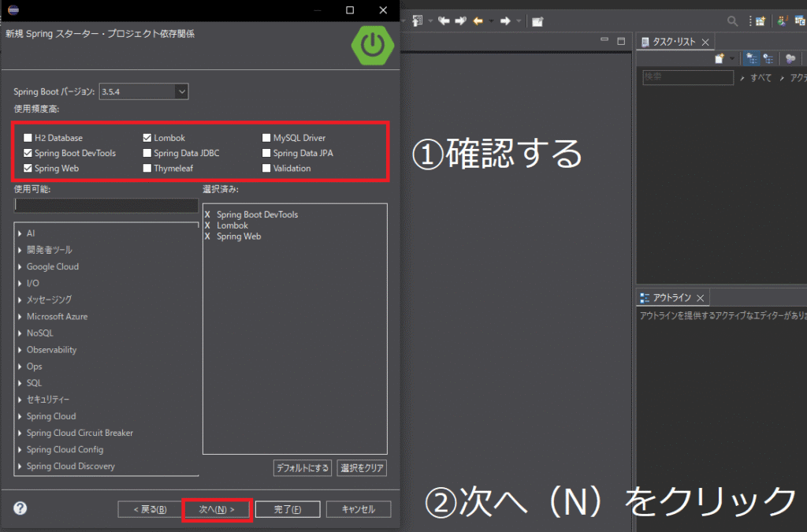
Task: Click the 完了(F) button
Action: [288, 509]
